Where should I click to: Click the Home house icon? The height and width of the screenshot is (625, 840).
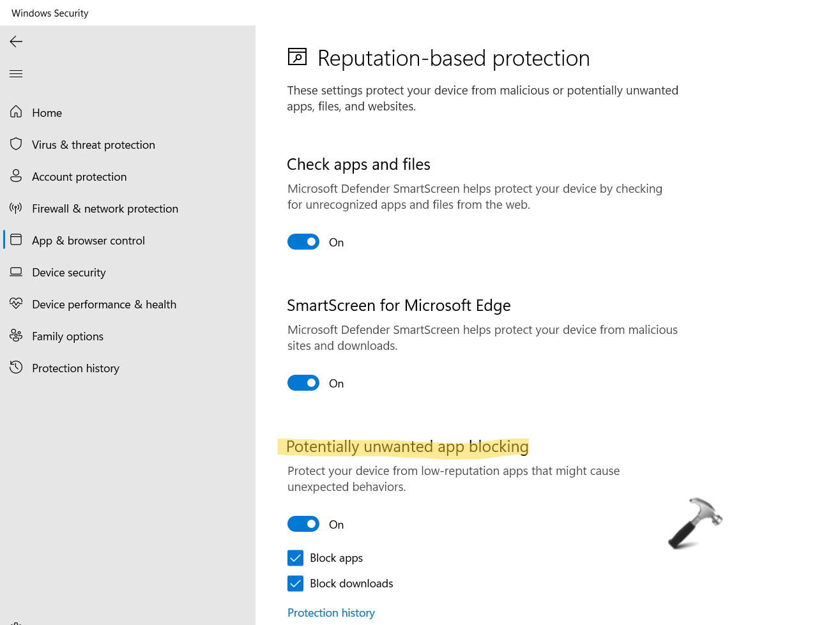point(16,112)
